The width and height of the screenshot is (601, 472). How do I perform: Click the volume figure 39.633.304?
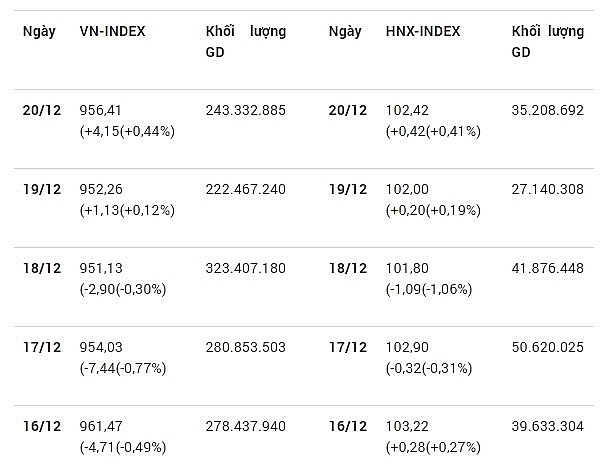547,426
